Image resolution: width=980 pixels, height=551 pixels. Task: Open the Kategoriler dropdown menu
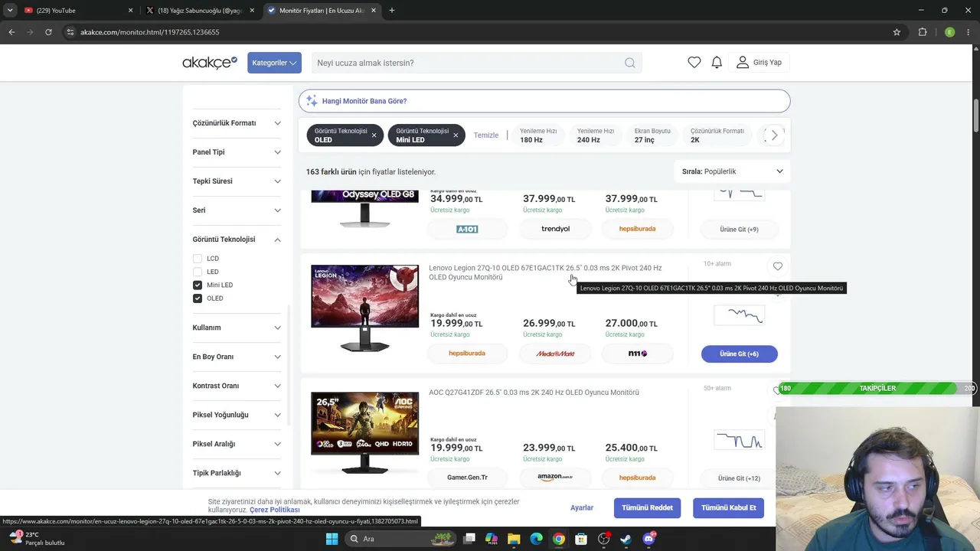coord(274,63)
